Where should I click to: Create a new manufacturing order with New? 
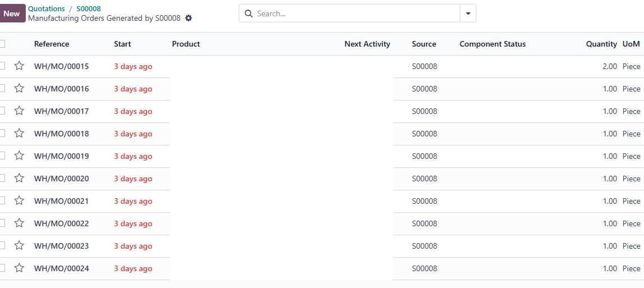tap(12, 13)
